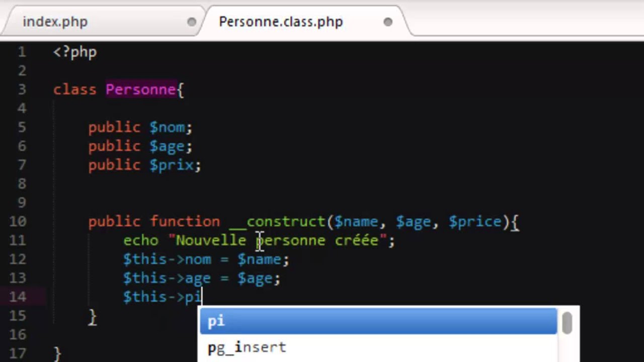Screen dimensions: 644x362
Task: Click the 'function' keyword on line 10
Action: click(x=185, y=221)
